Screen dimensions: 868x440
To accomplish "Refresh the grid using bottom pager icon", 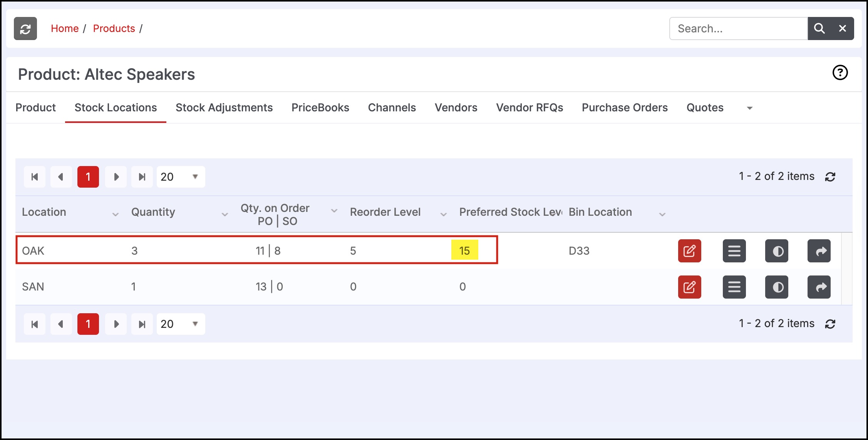I will [x=830, y=324].
